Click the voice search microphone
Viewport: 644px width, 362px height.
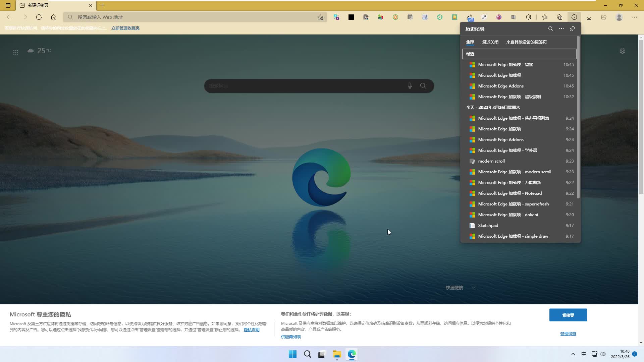(x=410, y=86)
